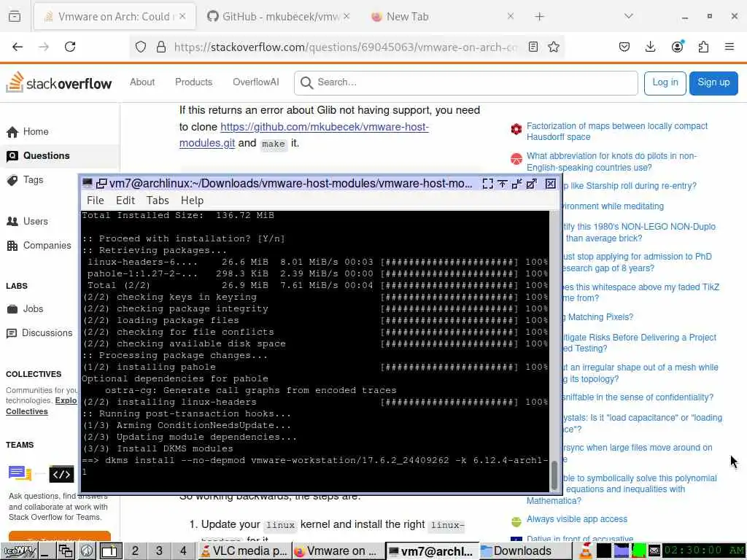Open terminal Help menu
This screenshot has height=560, width=747.
click(x=192, y=201)
